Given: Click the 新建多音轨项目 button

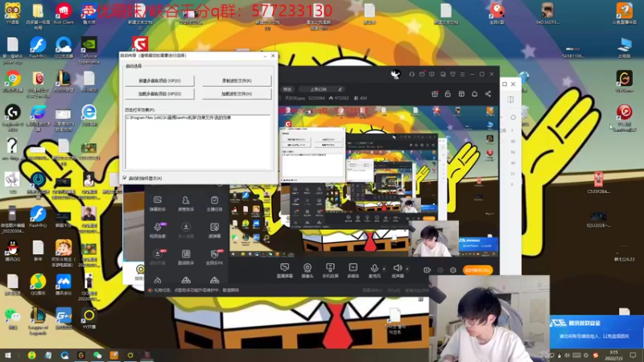Looking at the screenshot, I should click(x=159, y=81).
